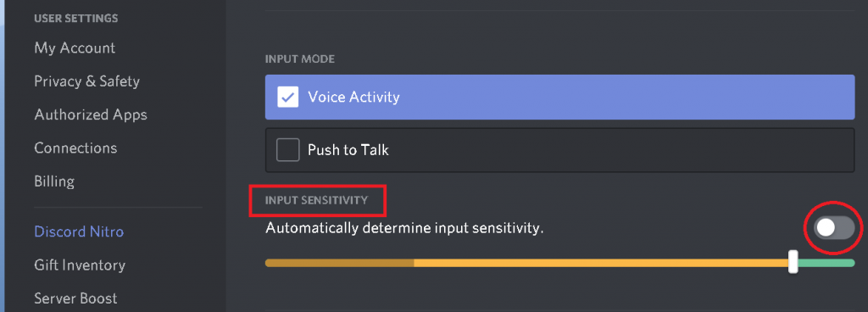Click the bright orange part of sensitivity bar
Viewport: 868px width, 312px height.
coord(601,263)
